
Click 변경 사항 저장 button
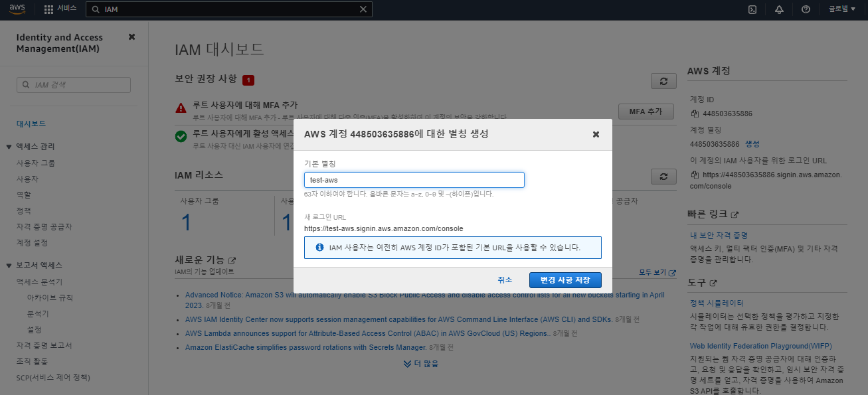point(565,280)
